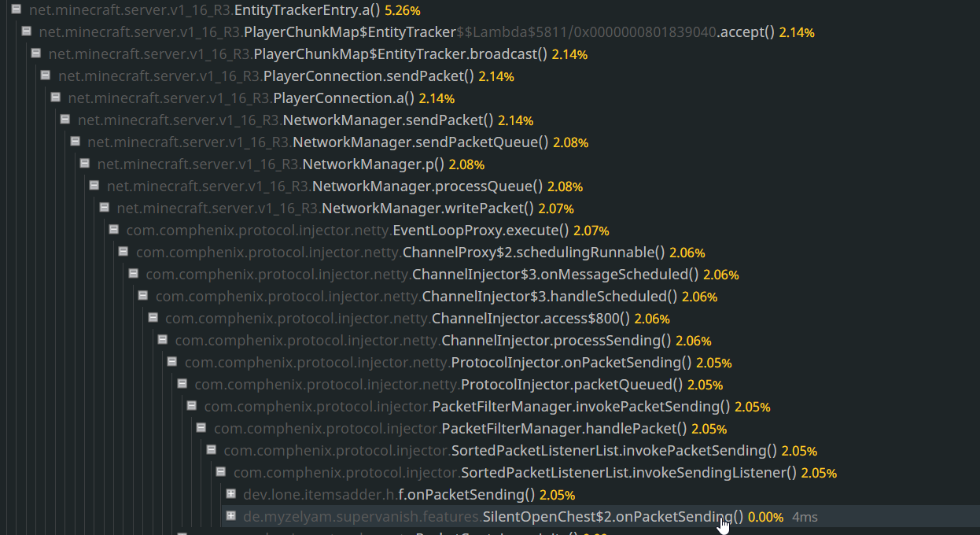Image resolution: width=980 pixels, height=535 pixels.
Task: Collapse the ChannelInjector$3.onMessageScheduled() node
Action: 134,274
